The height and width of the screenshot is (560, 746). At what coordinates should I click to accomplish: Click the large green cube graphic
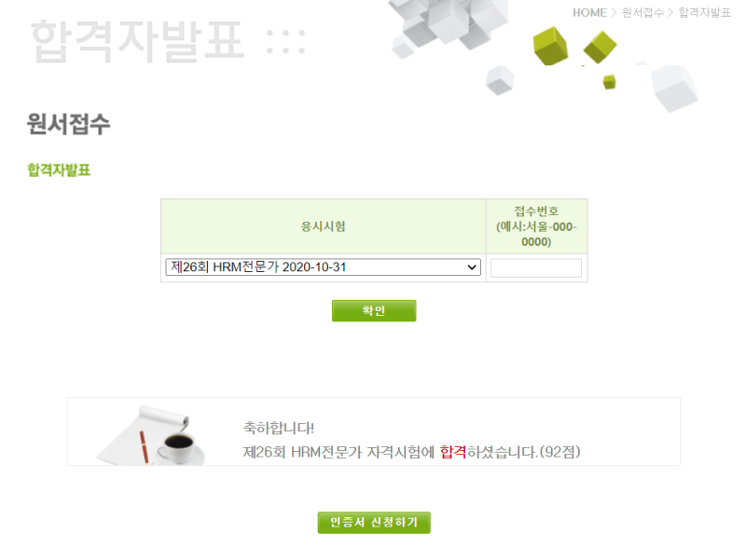coord(551,46)
